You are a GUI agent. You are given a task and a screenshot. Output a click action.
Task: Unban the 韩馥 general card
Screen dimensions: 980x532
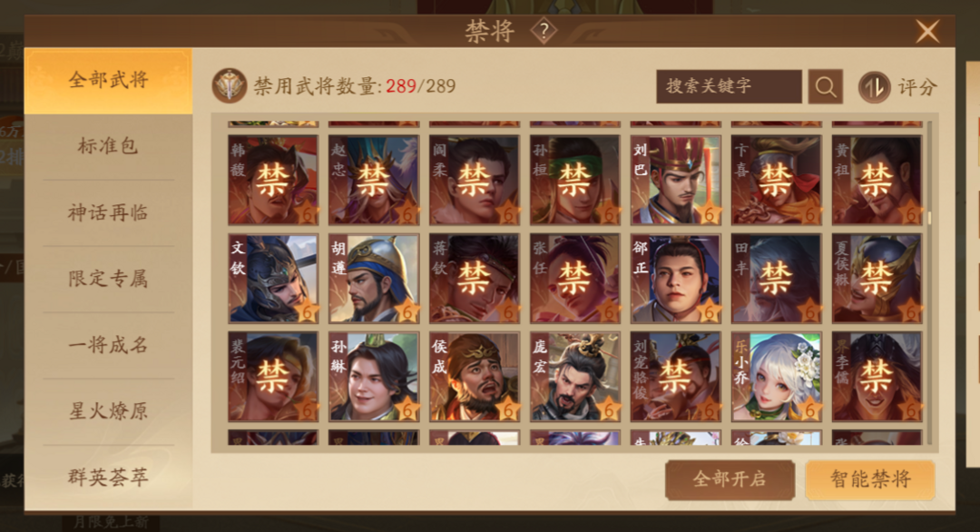[273, 180]
